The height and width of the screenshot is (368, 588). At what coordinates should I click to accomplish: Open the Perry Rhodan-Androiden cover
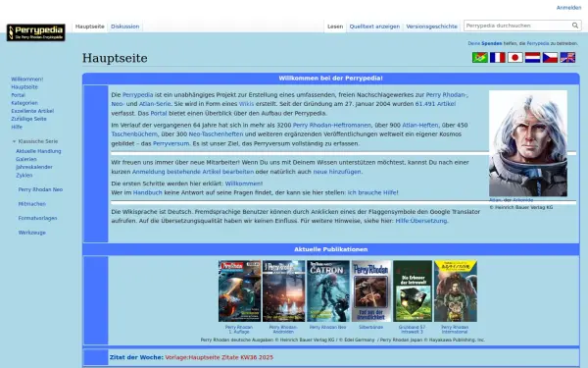pos(283,291)
